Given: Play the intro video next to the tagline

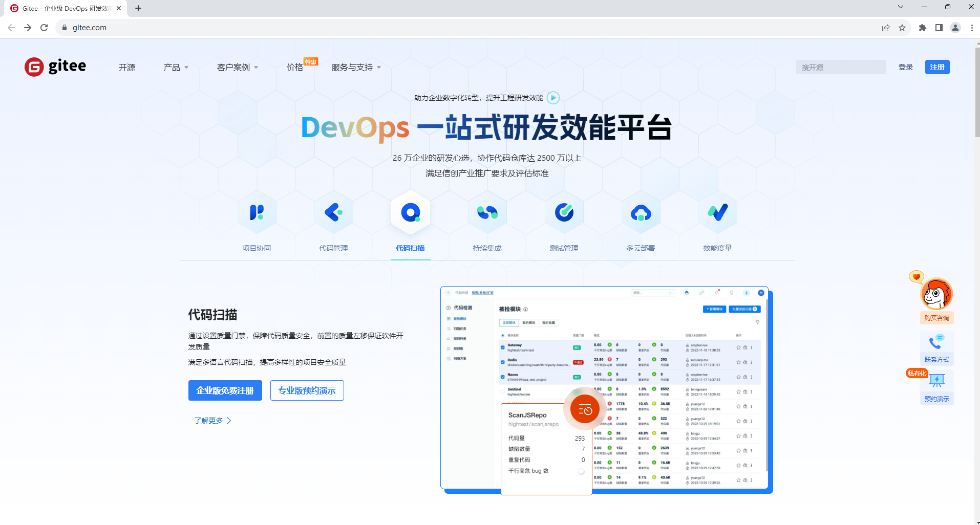Looking at the screenshot, I should (553, 98).
